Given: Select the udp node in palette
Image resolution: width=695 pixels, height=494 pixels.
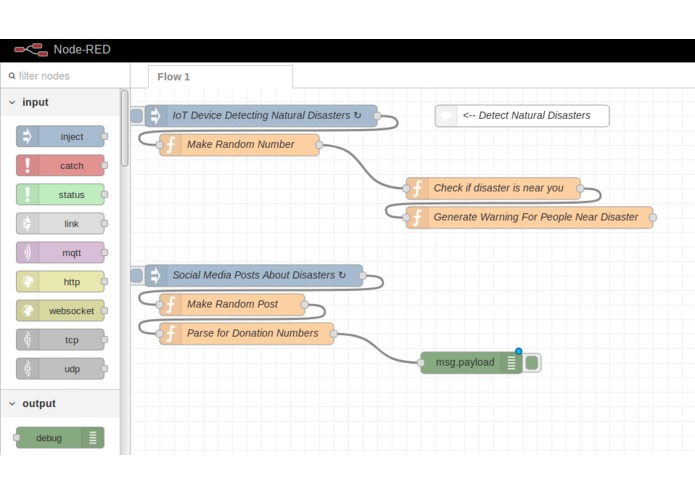Looking at the screenshot, I should [x=60, y=369].
